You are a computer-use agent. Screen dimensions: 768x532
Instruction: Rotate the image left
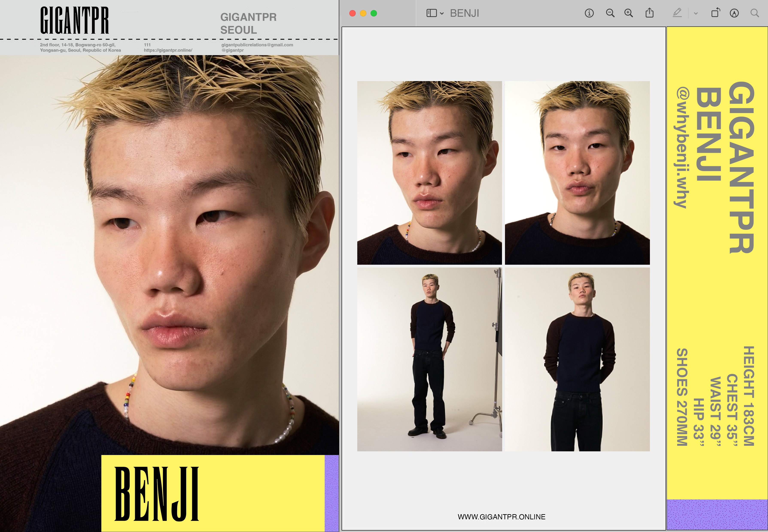(715, 13)
